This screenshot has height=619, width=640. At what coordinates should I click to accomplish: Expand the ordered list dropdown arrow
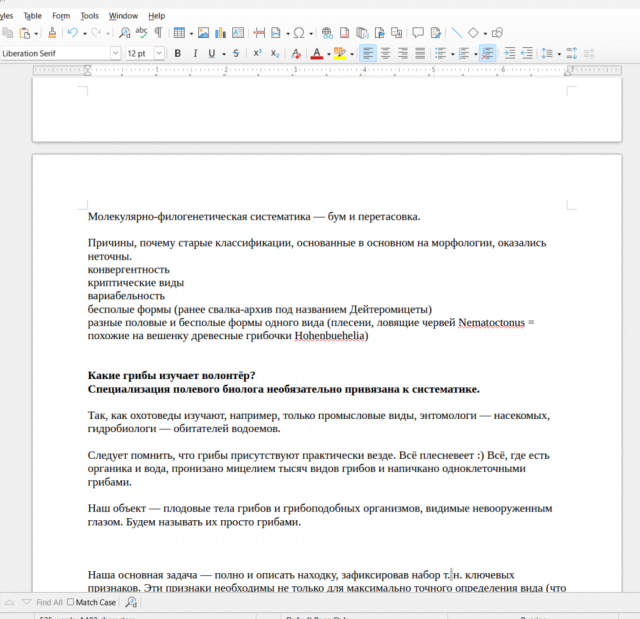(x=476, y=54)
